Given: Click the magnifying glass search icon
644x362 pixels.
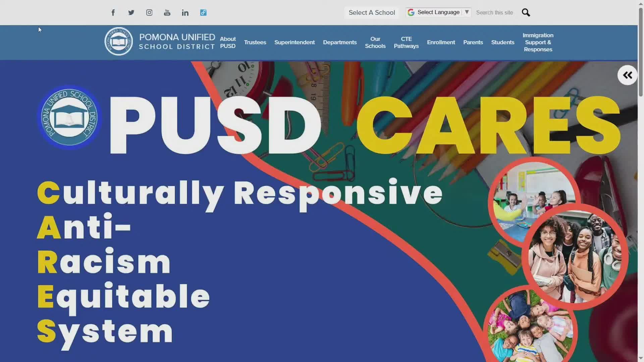Looking at the screenshot, I should click(x=526, y=13).
